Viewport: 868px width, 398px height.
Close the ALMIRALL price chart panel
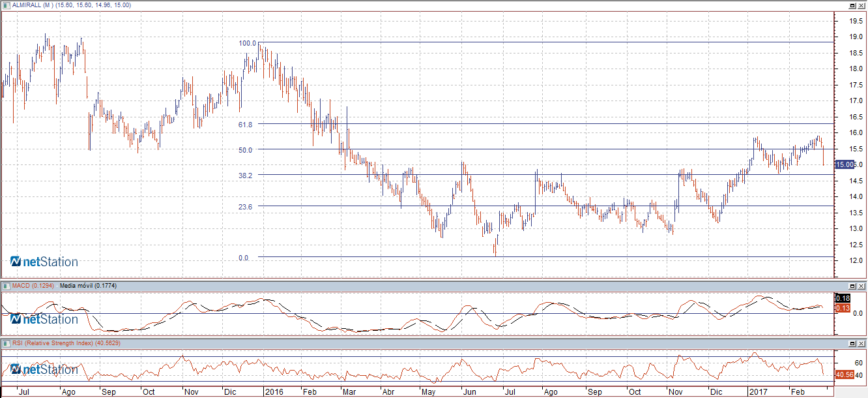pos(861,5)
